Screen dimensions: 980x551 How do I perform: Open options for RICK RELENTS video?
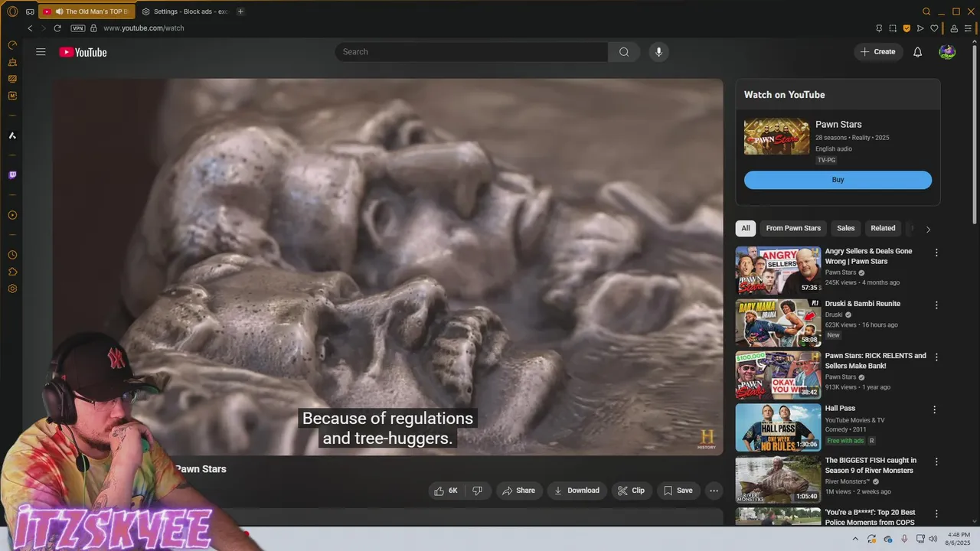[936, 357]
